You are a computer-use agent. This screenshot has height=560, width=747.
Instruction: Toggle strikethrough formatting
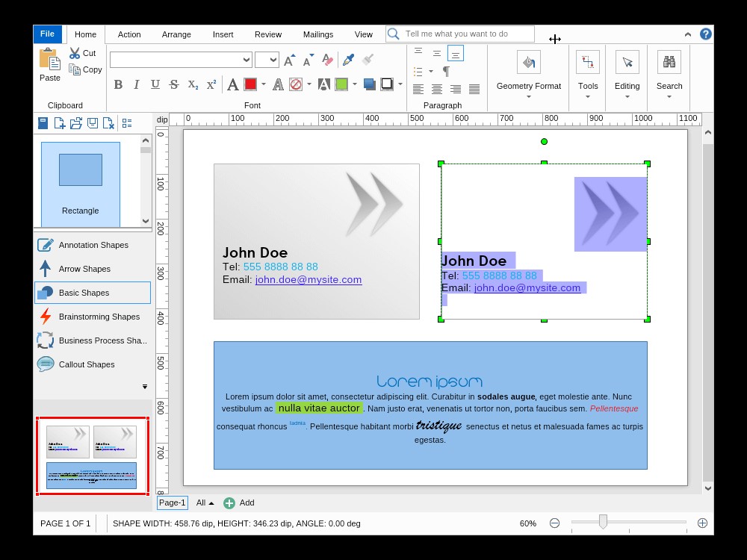(174, 85)
